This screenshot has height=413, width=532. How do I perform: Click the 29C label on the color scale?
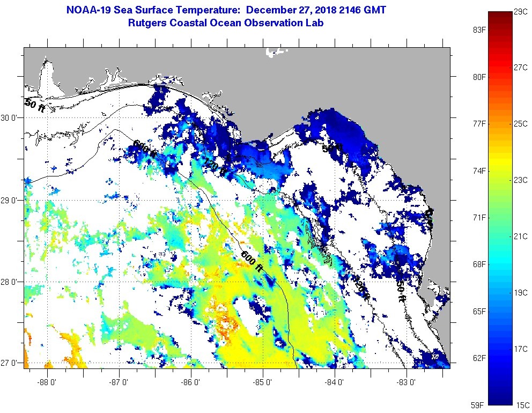click(x=521, y=11)
